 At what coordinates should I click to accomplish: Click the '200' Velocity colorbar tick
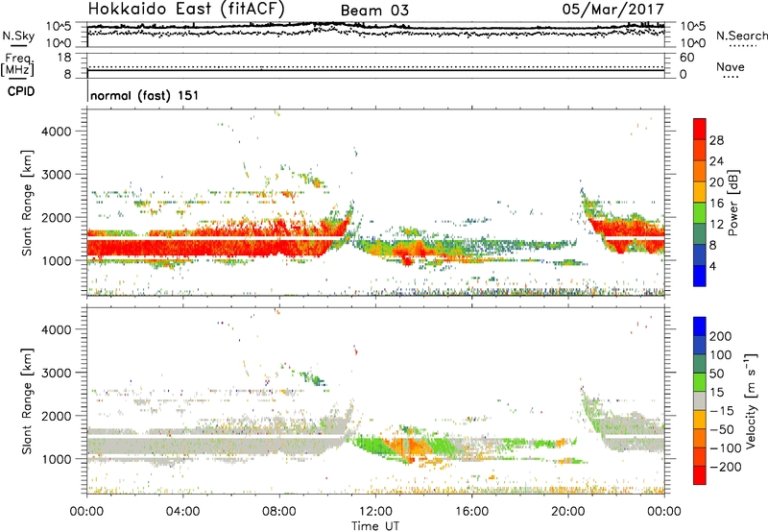tap(721, 336)
